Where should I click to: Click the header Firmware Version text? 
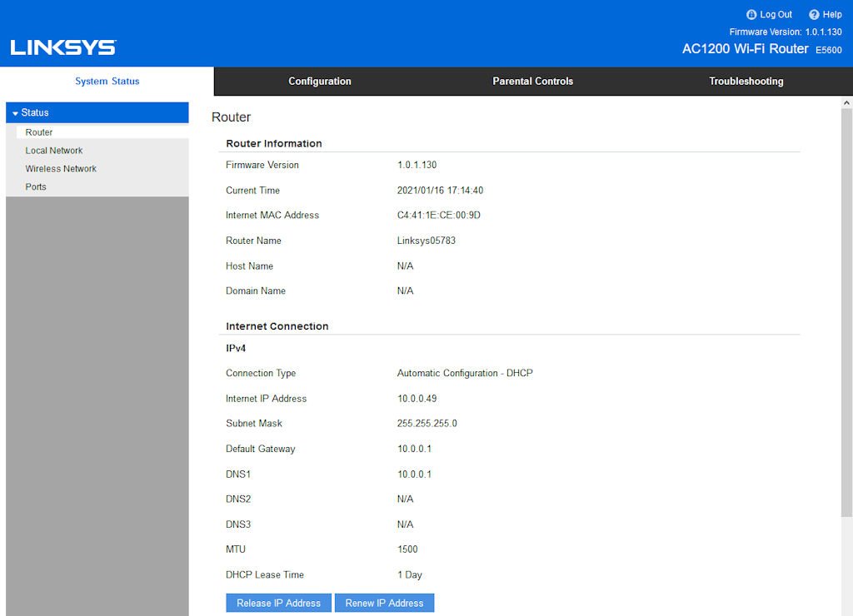click(x=786, y=32)
